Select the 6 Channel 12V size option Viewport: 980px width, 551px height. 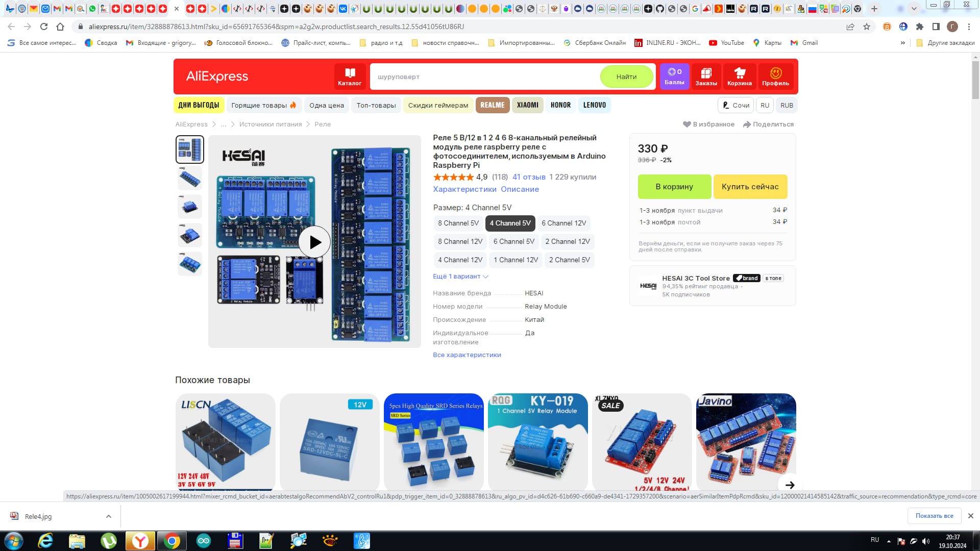point(563,223)
